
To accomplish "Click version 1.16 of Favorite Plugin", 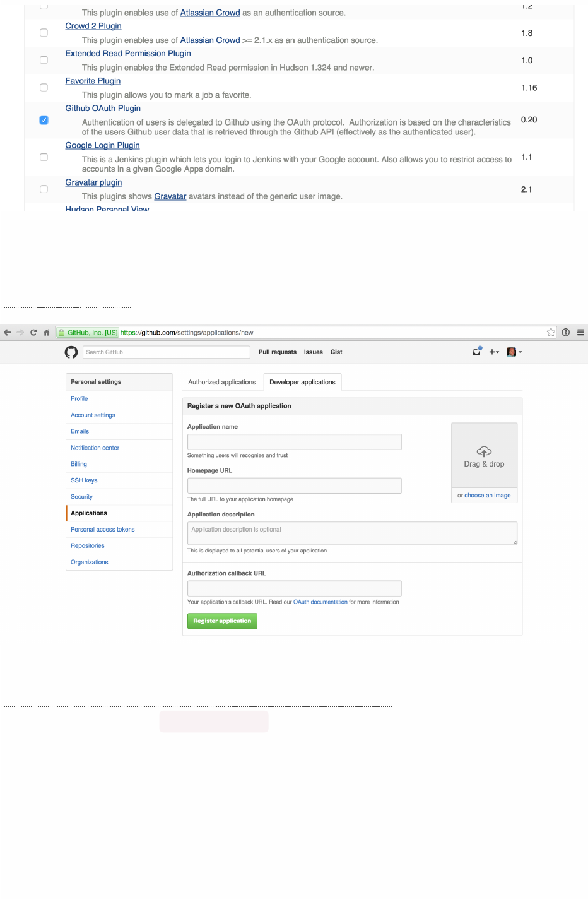I will [x=529, y=88].
